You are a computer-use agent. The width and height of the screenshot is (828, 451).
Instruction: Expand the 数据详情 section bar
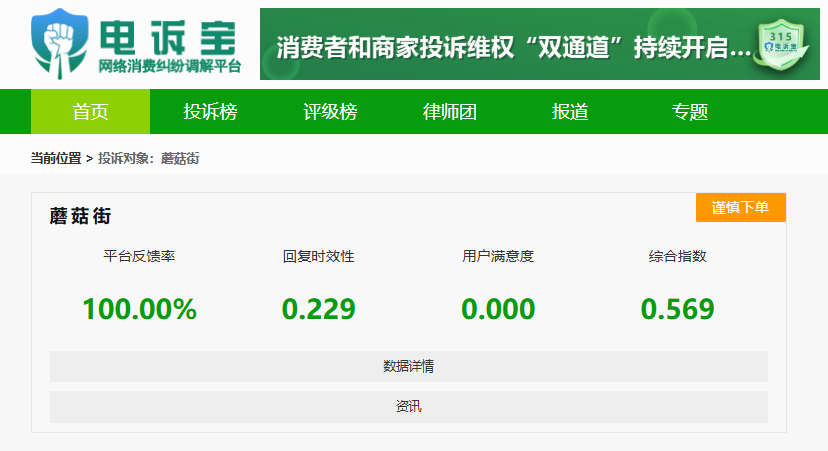click(x=409, y=366)
